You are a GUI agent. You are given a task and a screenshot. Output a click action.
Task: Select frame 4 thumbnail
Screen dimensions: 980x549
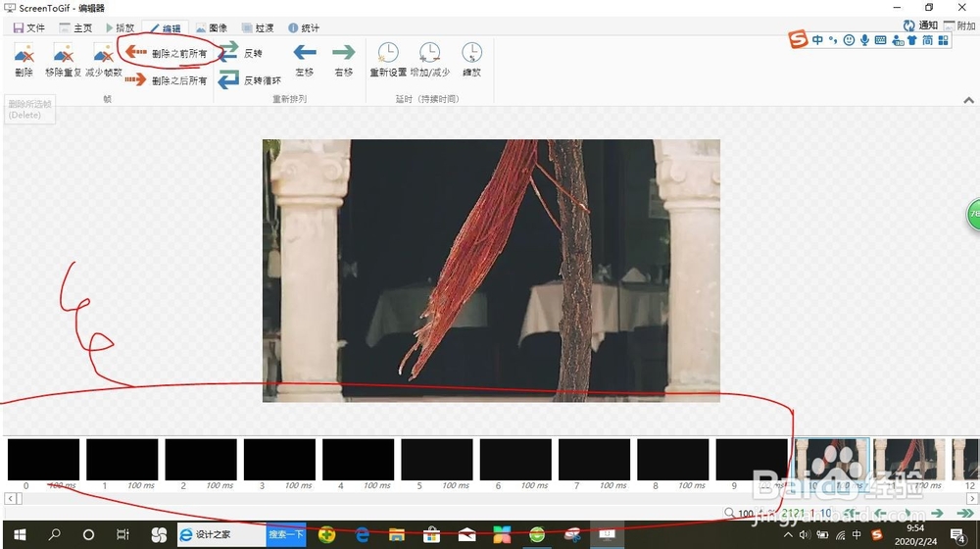tap(358, 460)
